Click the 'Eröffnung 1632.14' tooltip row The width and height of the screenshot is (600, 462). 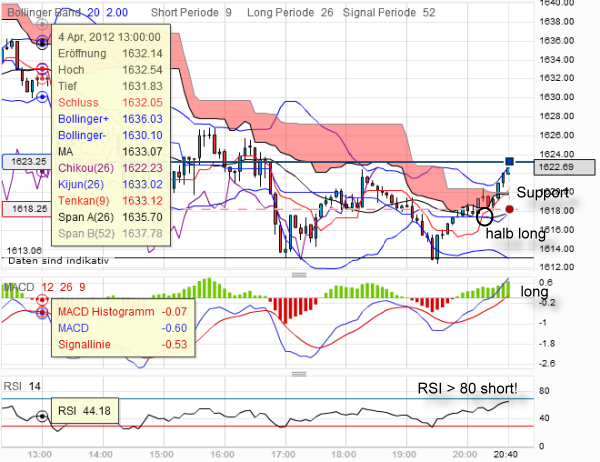[110, 53]
